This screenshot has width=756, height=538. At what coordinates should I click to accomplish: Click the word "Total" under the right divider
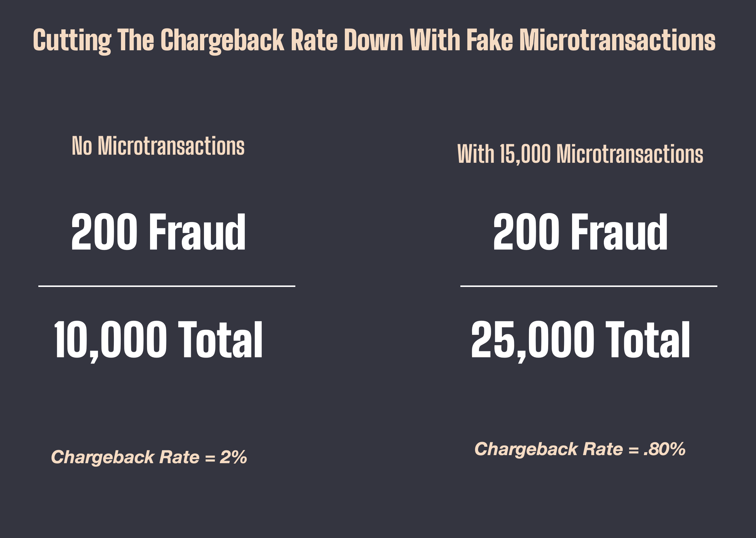point(648,340)
